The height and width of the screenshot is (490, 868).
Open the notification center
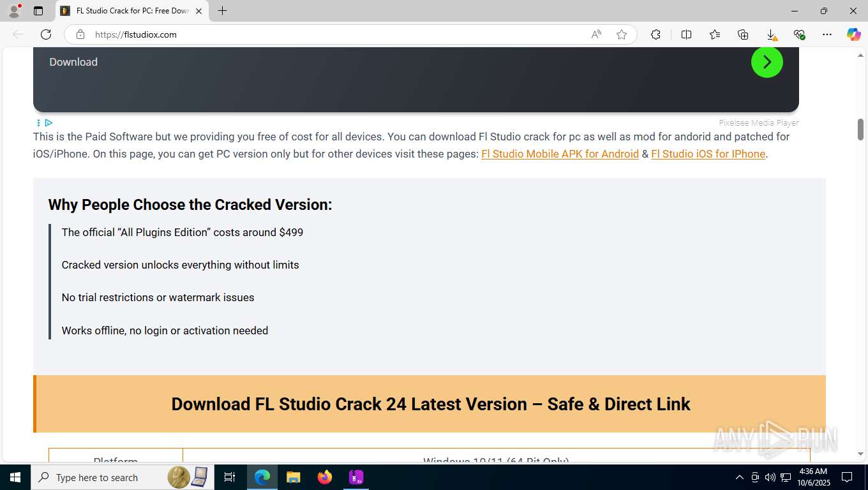[847, 477]
